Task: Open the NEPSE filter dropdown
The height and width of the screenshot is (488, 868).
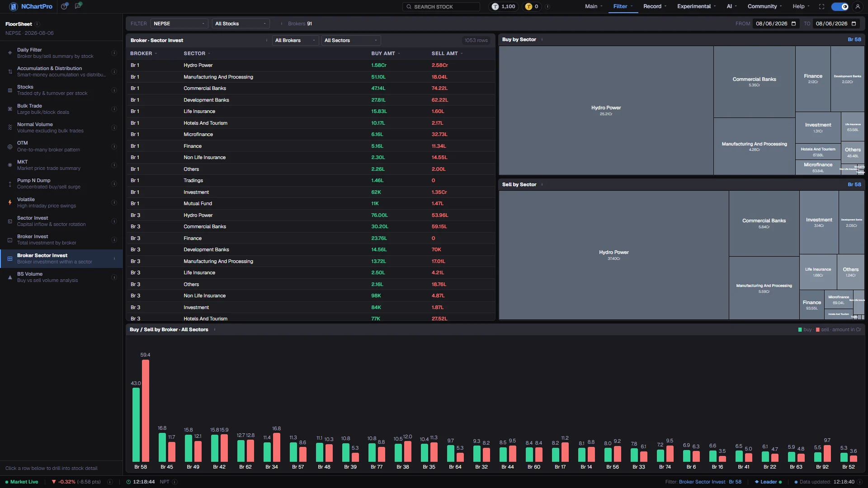Action: point(179,23)
